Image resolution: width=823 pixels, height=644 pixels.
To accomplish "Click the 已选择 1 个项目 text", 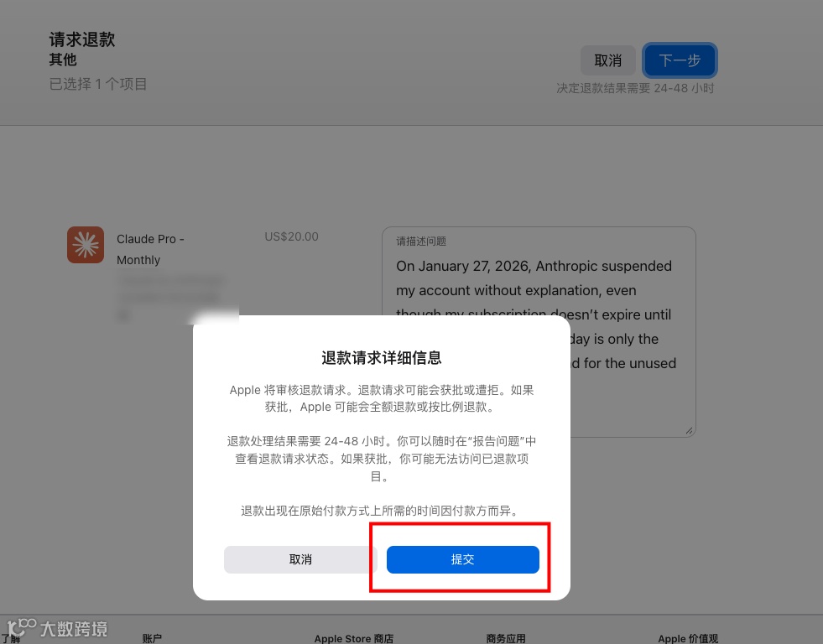I will (x=98, y=84).
